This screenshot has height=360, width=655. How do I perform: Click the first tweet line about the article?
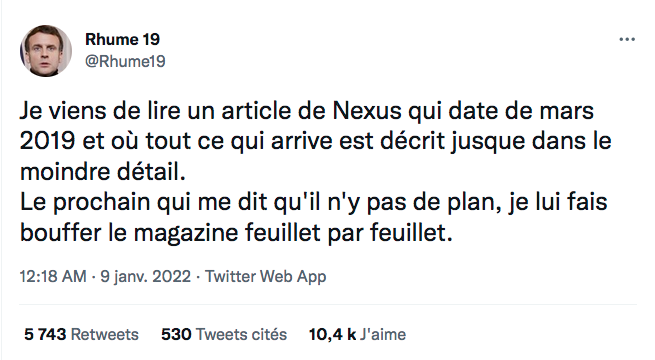[x=307, y=112]
